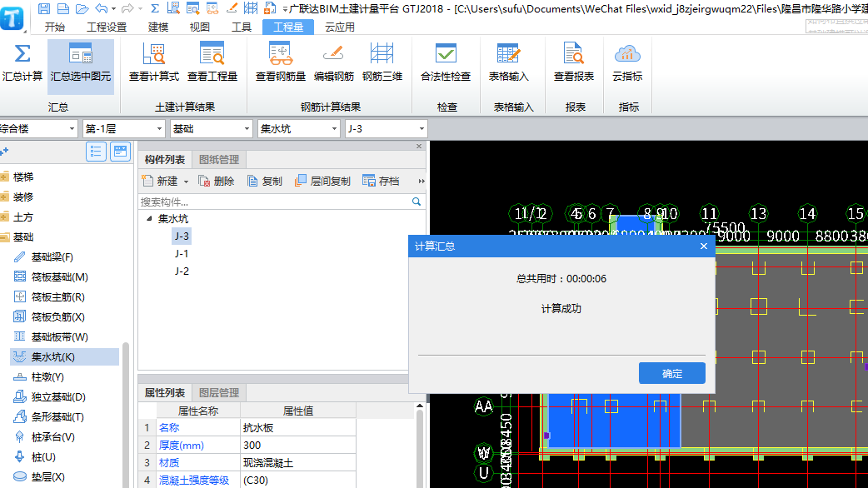
Task: Open the 工程设置 ribbon tab
Action: coord(107,27)
